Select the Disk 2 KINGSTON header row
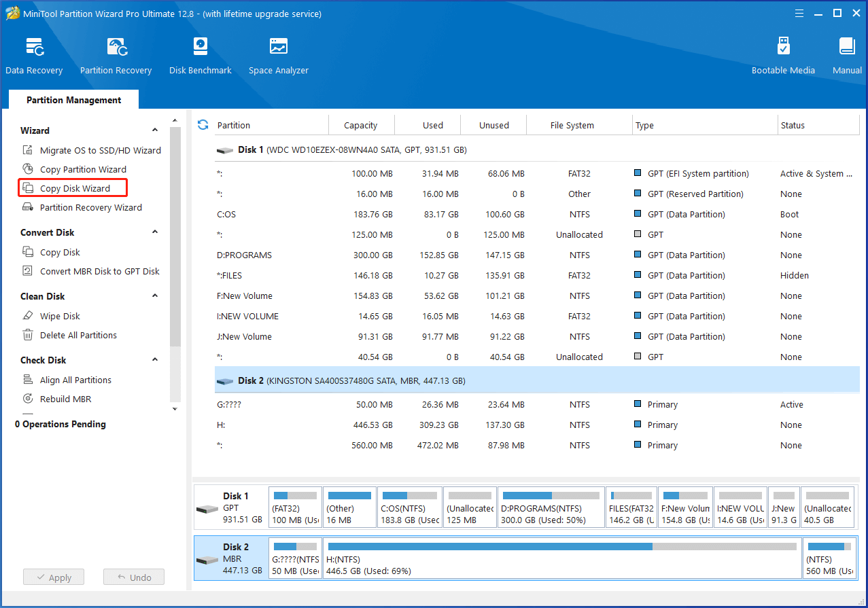 (537, 381)
